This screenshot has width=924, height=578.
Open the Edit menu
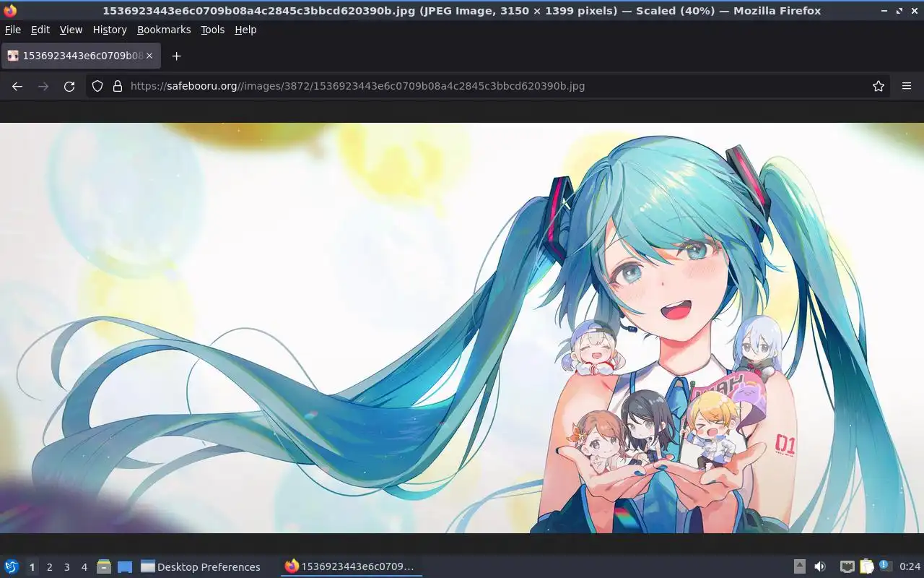click(x=40, y=30)
